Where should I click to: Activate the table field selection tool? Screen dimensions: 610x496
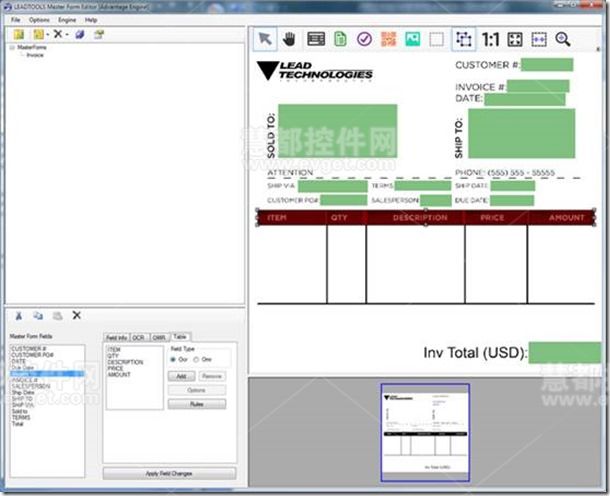(464, 39)
